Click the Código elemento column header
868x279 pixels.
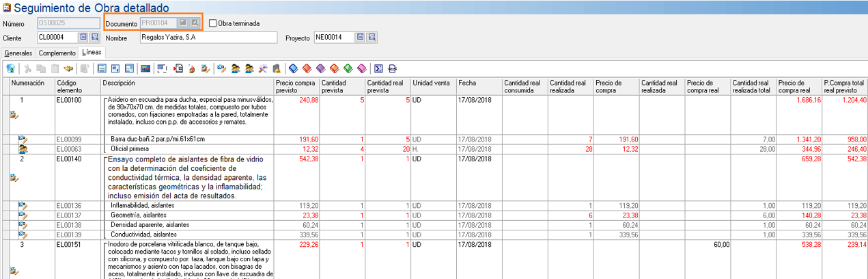(77, 86)
